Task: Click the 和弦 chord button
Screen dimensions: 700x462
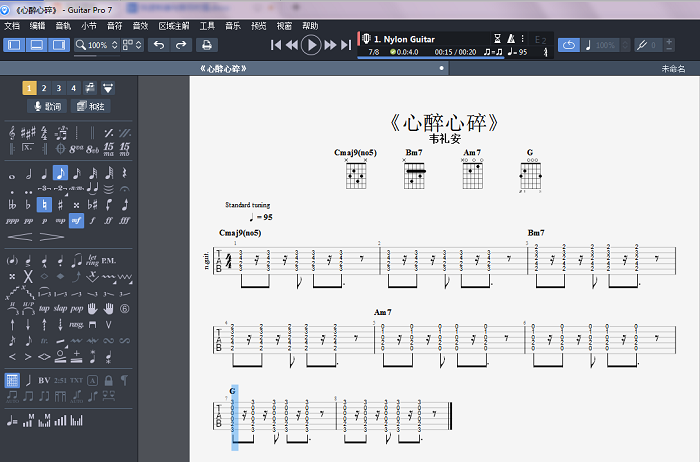Action: (91, 106)
